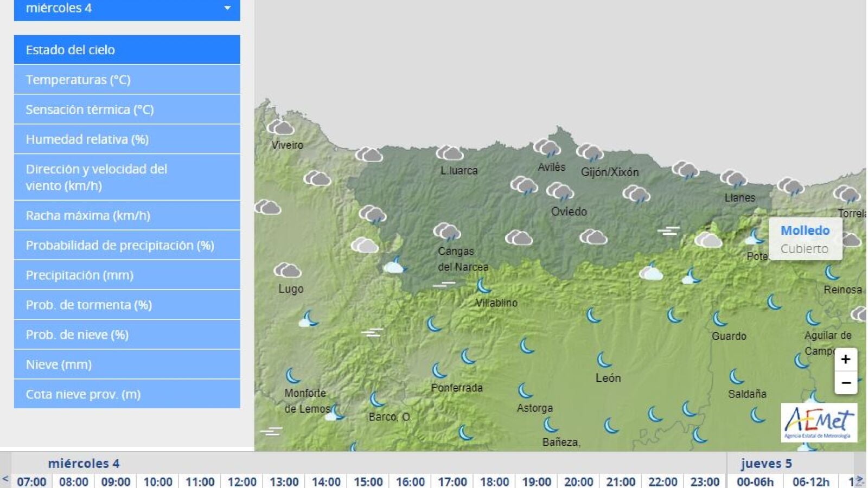Click the AEMet logo on map
The width and height of the screenshot is (868, 488).
pos(819,422)
